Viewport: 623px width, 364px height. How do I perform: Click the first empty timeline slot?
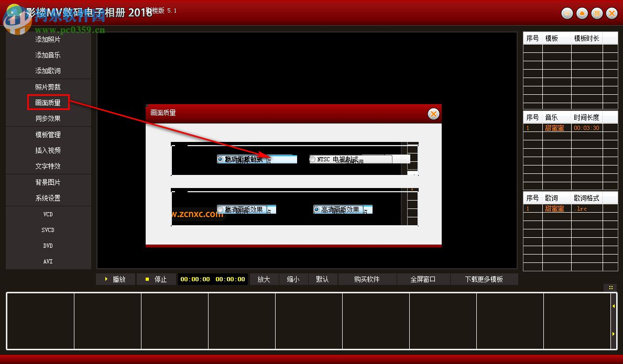coord(40,321)
